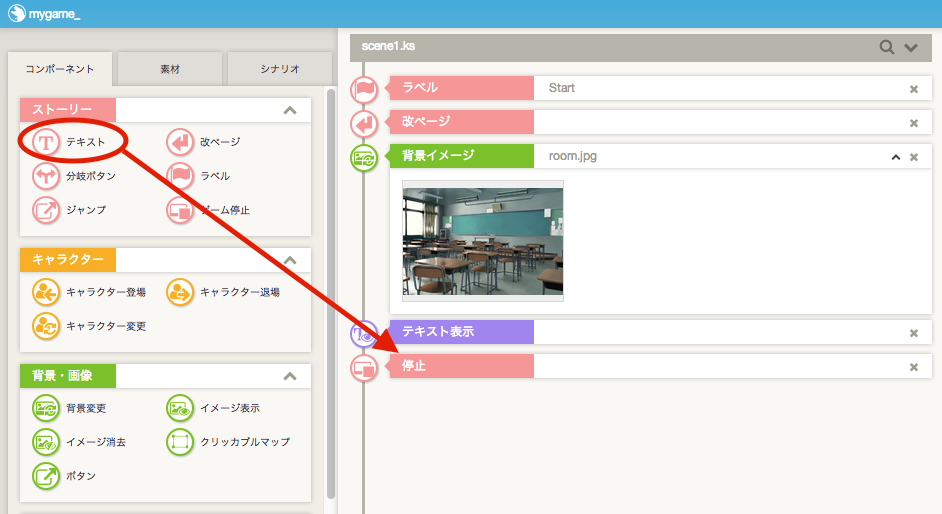The width and height of the screenshot is (942, 514).
Task: Remove the ラベル Start row
Action: (x=914, y=89)
